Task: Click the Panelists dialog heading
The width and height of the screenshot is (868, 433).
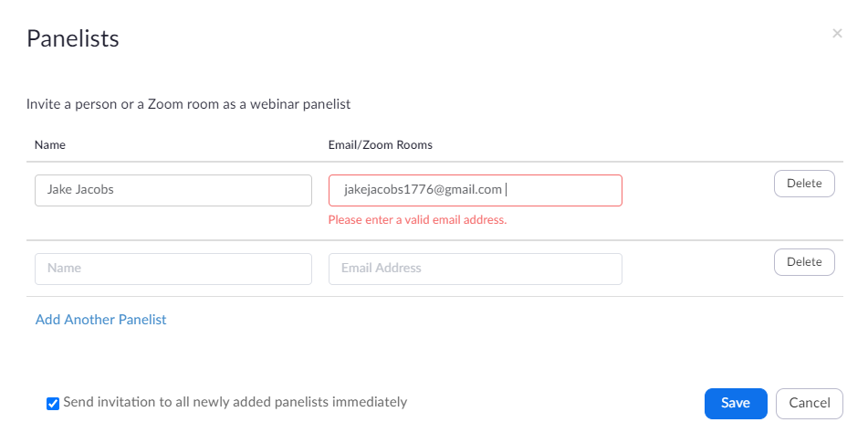Action: pos(73,38)
